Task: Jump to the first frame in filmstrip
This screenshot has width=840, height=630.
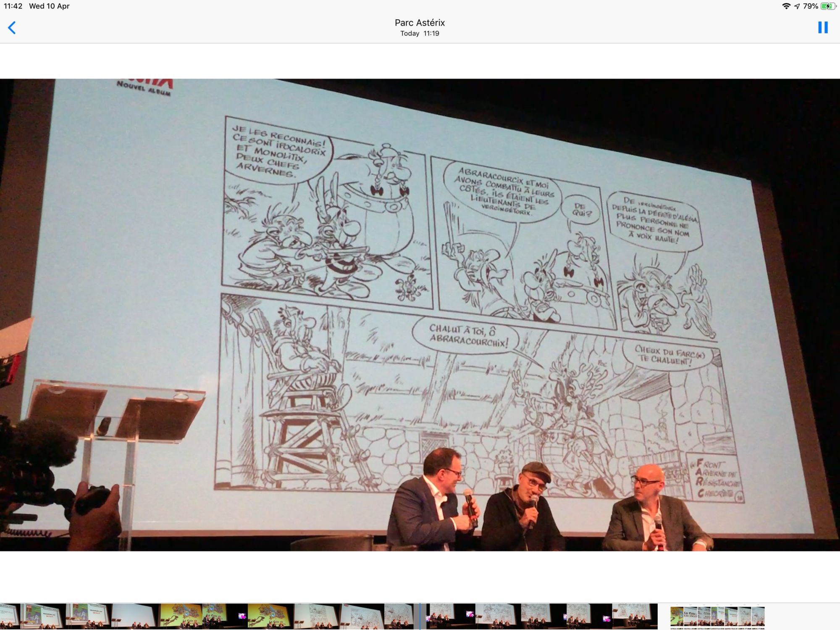Action: (x=9, y=616)
